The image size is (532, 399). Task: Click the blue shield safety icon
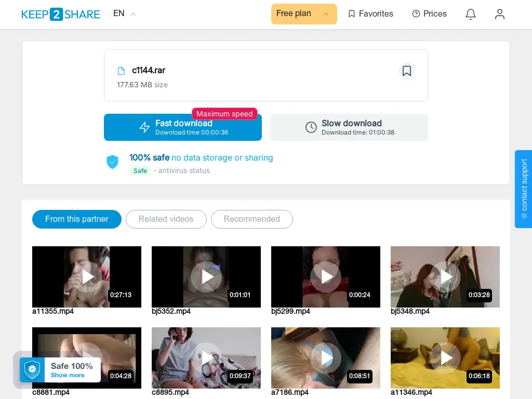[112, 162]
